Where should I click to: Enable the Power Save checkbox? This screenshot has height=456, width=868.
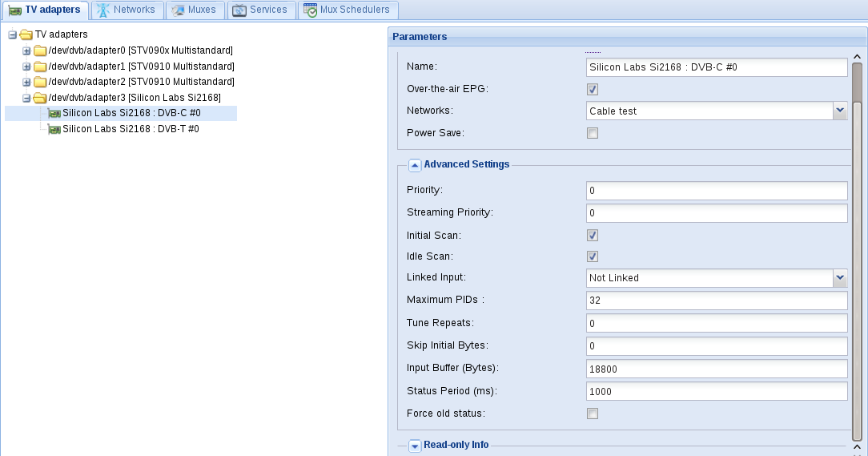(593, 133)
